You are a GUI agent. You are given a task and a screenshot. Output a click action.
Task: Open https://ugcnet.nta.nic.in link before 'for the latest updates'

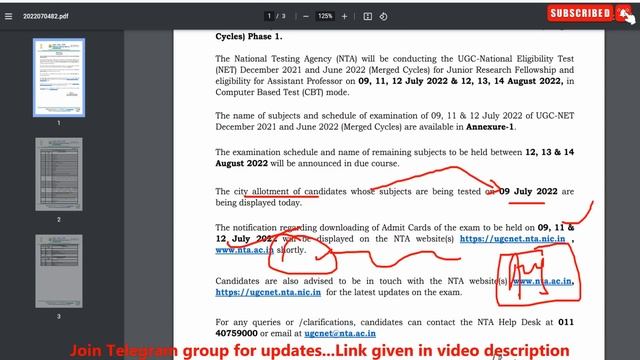coord(268,292)
